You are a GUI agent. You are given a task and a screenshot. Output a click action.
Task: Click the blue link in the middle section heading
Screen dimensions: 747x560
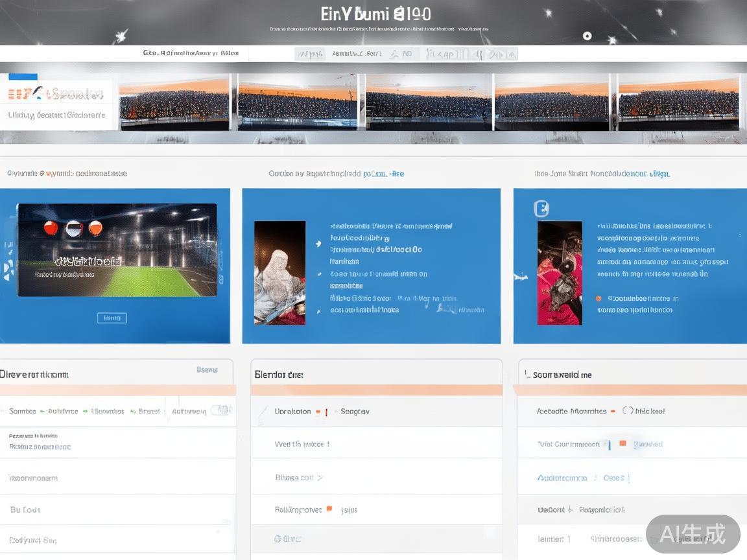(x=384, y=174)
